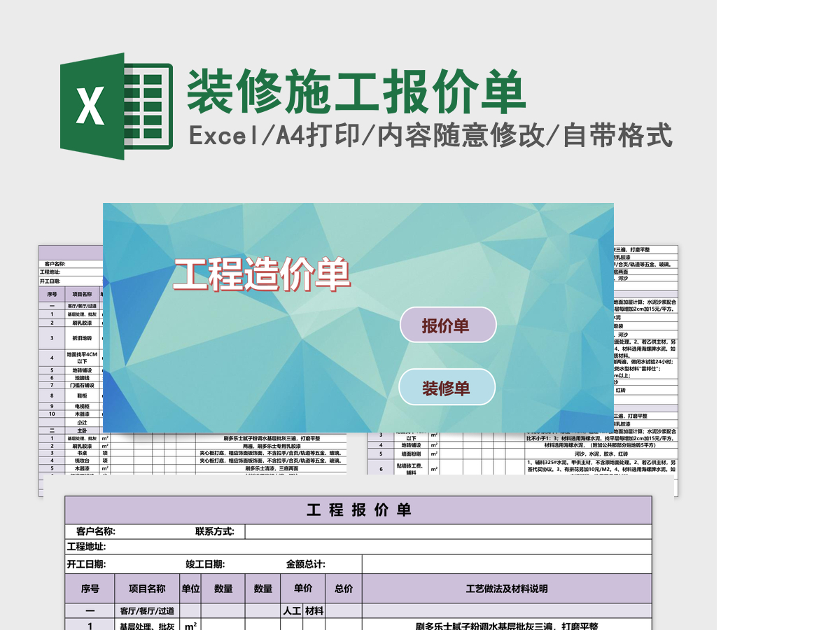Select the 项目名称 column header in bottom sheet

(x=148, y=589)
